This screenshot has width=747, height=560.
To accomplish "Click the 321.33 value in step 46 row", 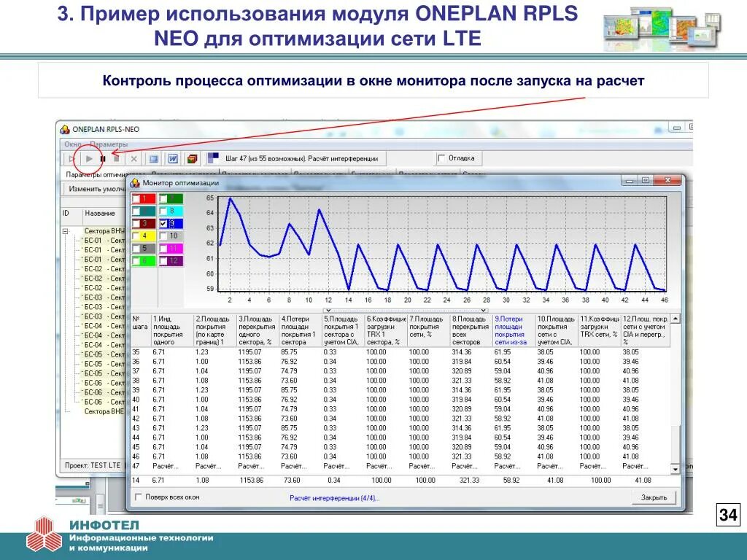I will click(x=462, y=456).
